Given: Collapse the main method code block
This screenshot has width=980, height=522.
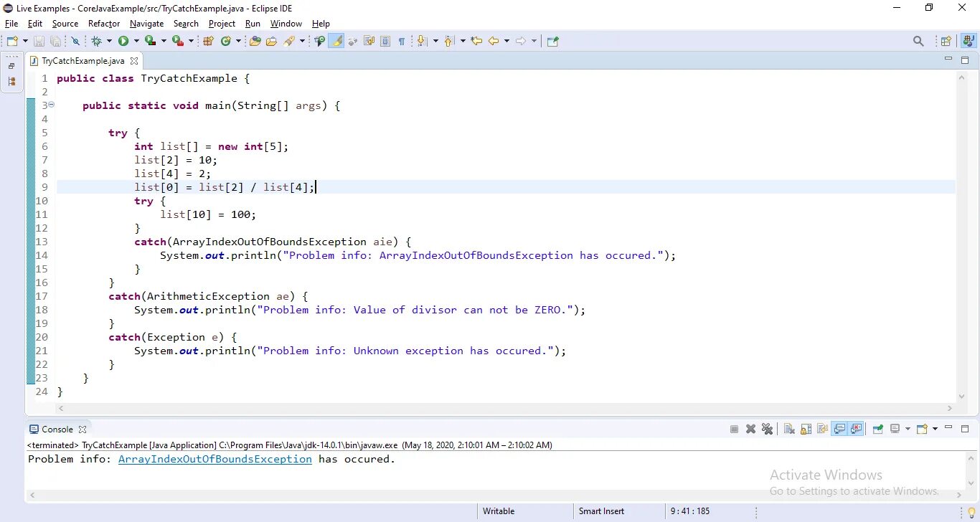Looking at the screenshot, I should [x=50, y=105].
